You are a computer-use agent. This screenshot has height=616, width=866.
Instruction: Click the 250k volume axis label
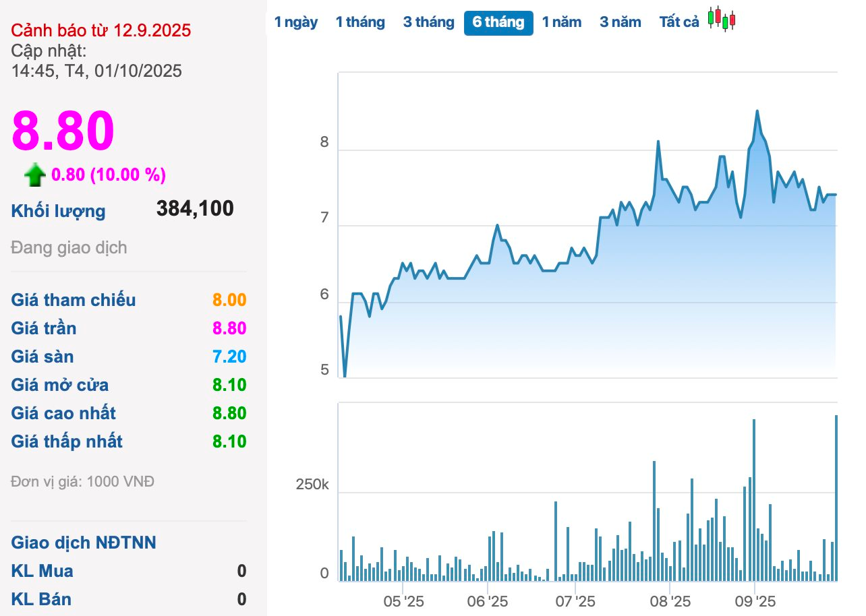(312, 485)
